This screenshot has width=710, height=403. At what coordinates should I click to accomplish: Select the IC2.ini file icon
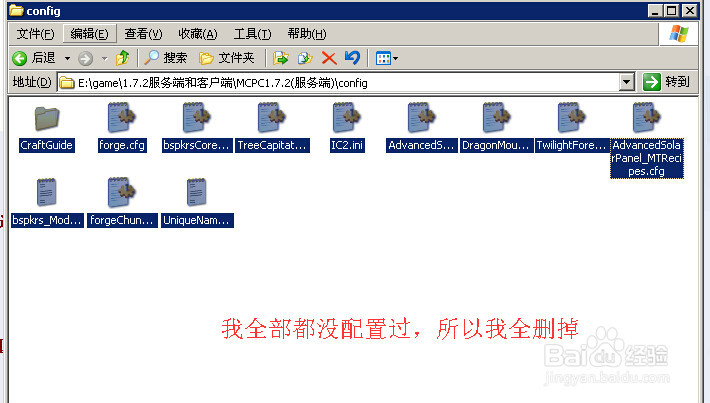pyautogui.click(x=347, y=118)
